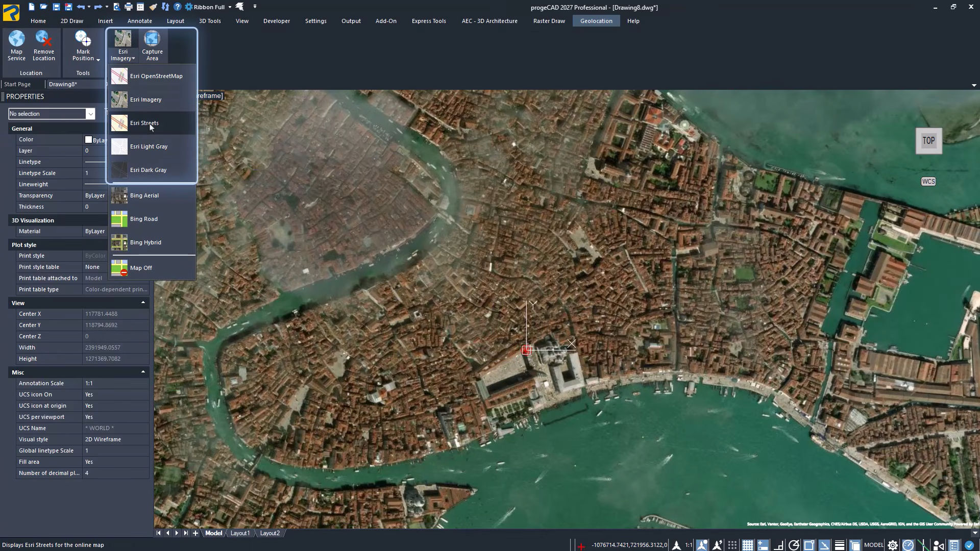The width and height of the screenshot is (980, 551).
Task: Choose Bing Aerial map option
Action: (152, 195)
